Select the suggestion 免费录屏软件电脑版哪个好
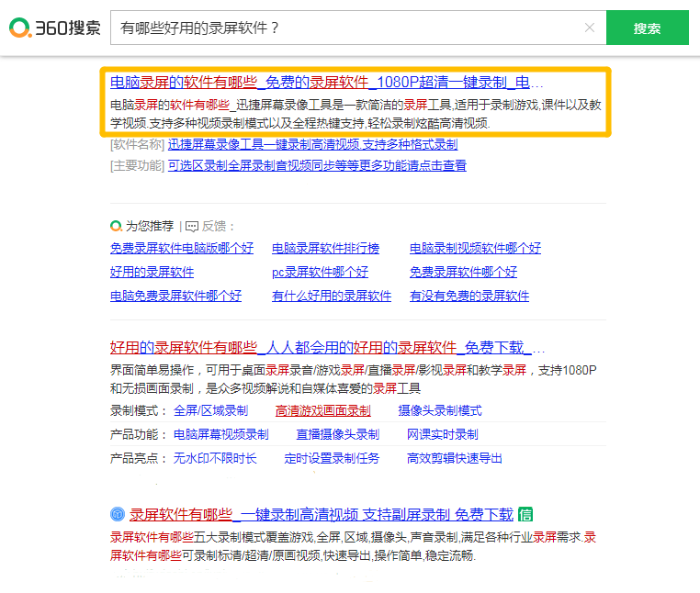This screenshot has width=700, height=593. [x=182, y=248]
